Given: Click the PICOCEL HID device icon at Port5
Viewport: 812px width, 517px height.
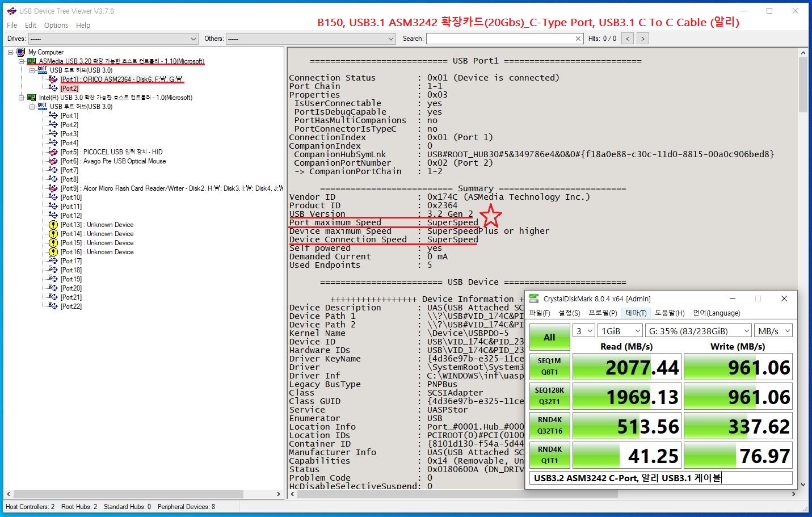Looking at the screenshot, I should (53, 152).
